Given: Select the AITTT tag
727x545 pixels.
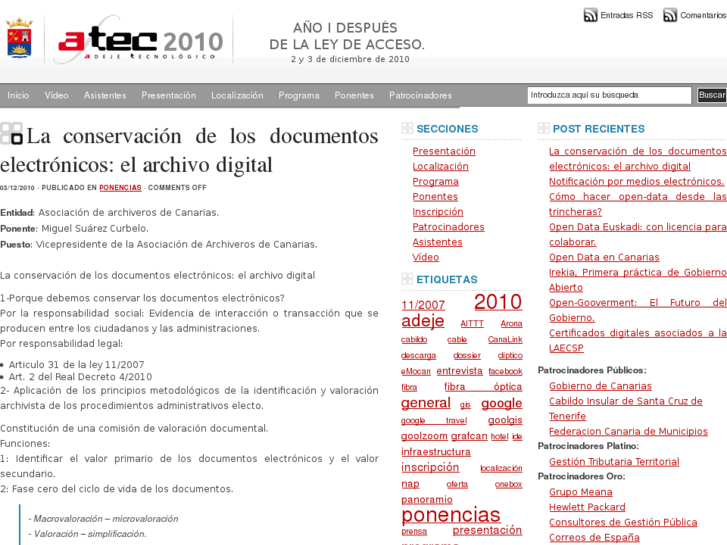Looking at the screenshot, I should (x=472, y=324).
